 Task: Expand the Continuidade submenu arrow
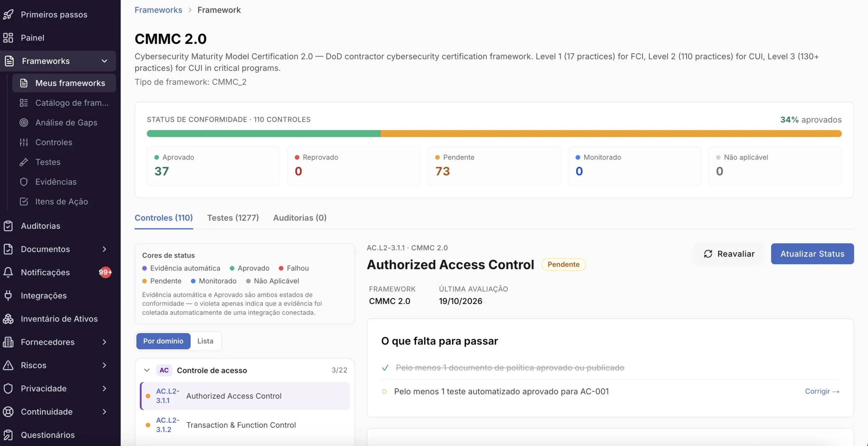[x=104, y=412]
